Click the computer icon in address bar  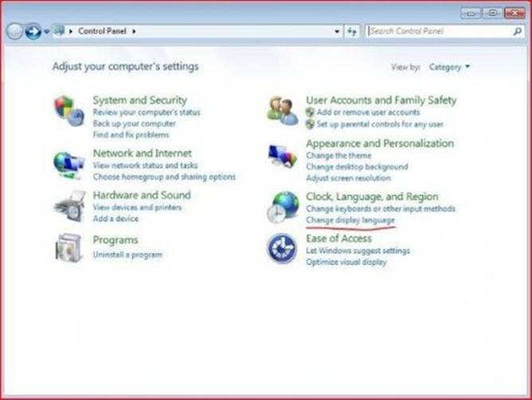[59, 31]
